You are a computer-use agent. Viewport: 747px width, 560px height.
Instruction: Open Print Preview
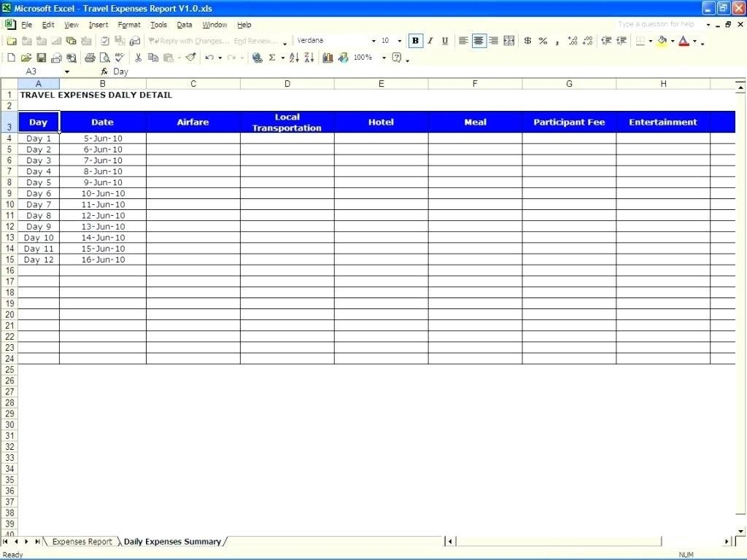[x=105, y=58]
